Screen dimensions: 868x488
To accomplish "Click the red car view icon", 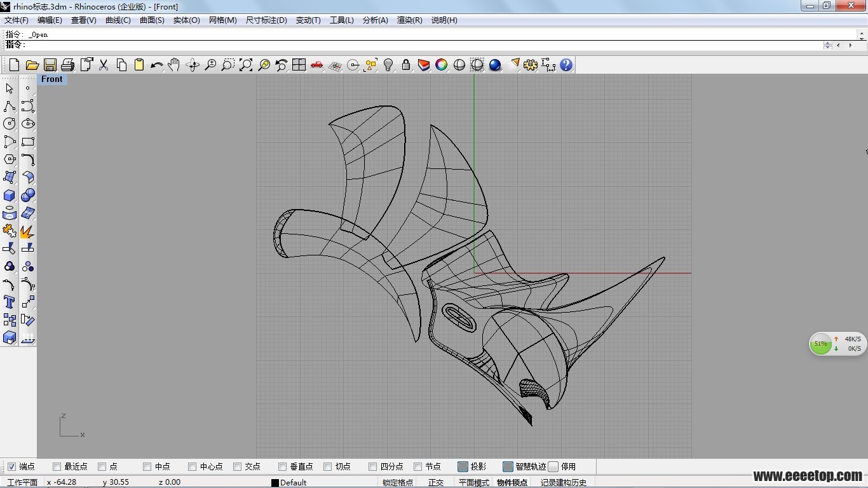I will [316, 65].
